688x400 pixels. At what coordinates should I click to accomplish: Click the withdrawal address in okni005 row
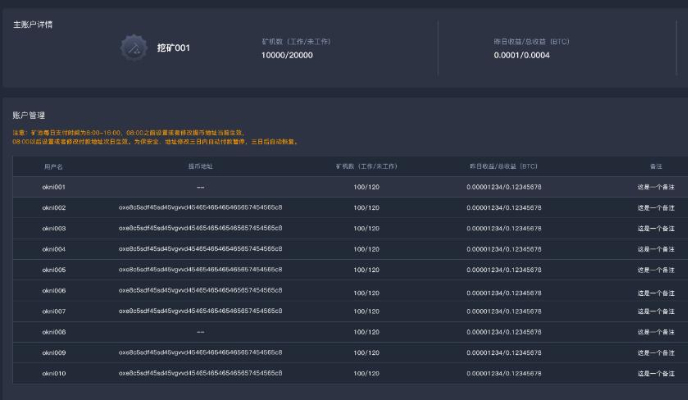click(201, 269)
